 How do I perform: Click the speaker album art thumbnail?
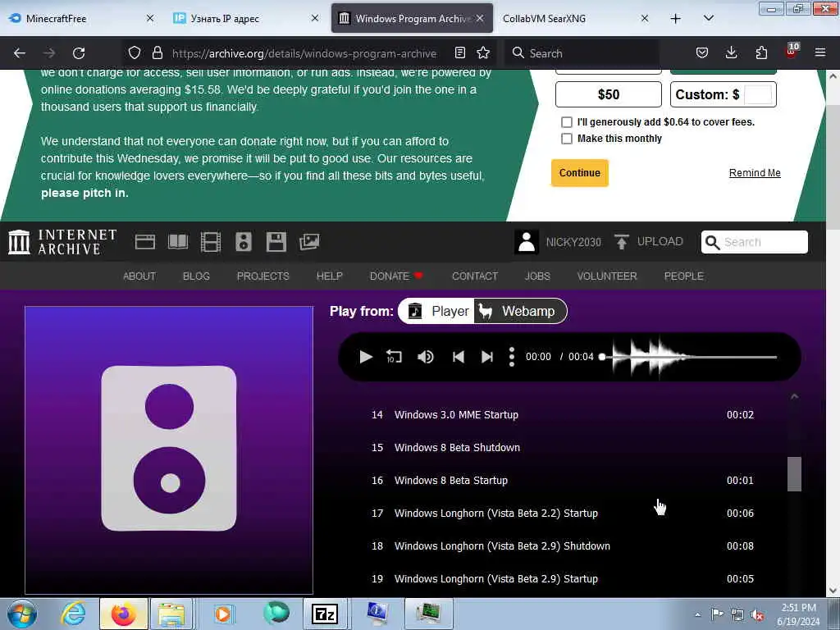(169, 450)
